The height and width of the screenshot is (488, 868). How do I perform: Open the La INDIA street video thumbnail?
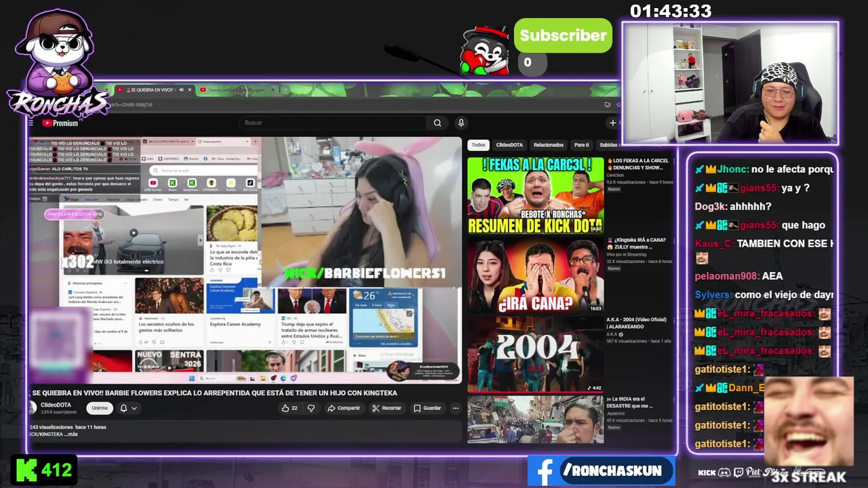(x=535, y=420)
